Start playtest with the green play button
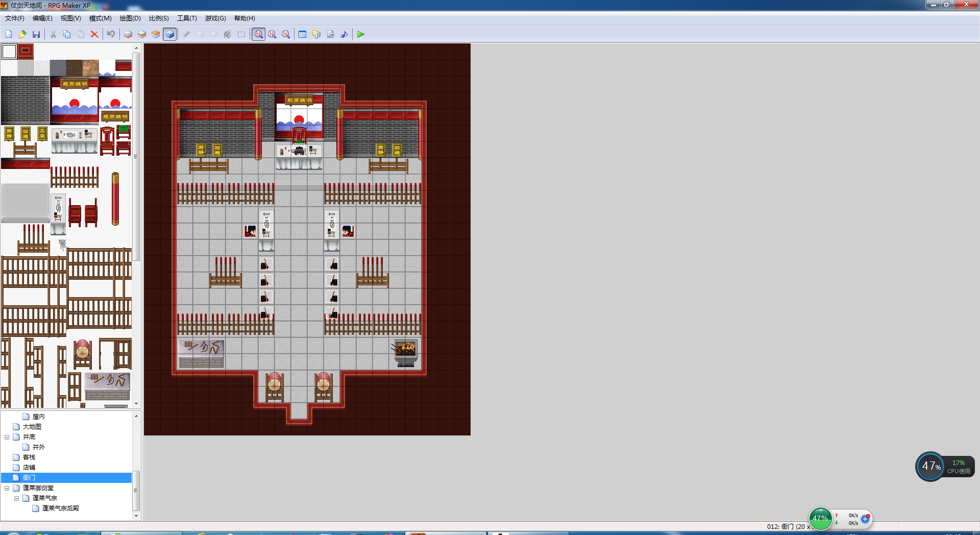Image resolution: width=980 pixels, height=535 pixels. pos(361,34)
